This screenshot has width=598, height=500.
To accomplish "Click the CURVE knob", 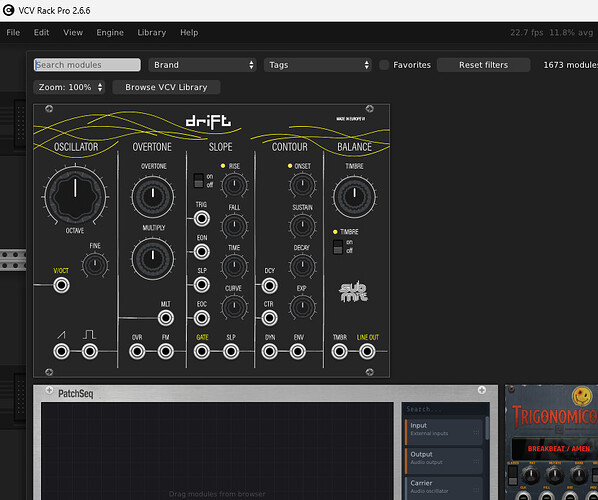I will coord(234,307).
